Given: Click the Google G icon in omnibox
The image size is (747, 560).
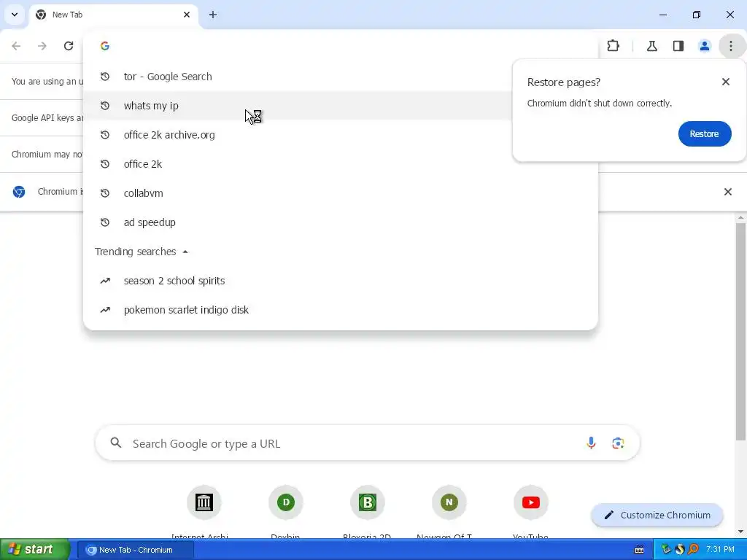Looking at the screenshot, I should (105, 46).
